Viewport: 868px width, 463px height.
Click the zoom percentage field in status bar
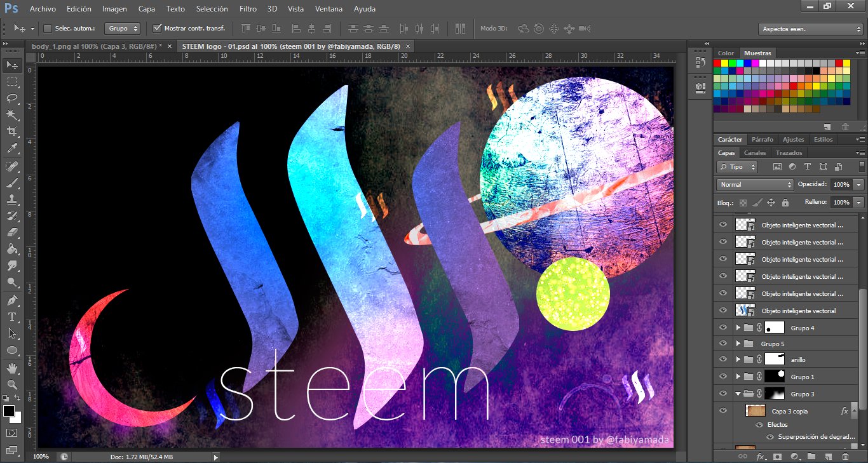(43, 457)
